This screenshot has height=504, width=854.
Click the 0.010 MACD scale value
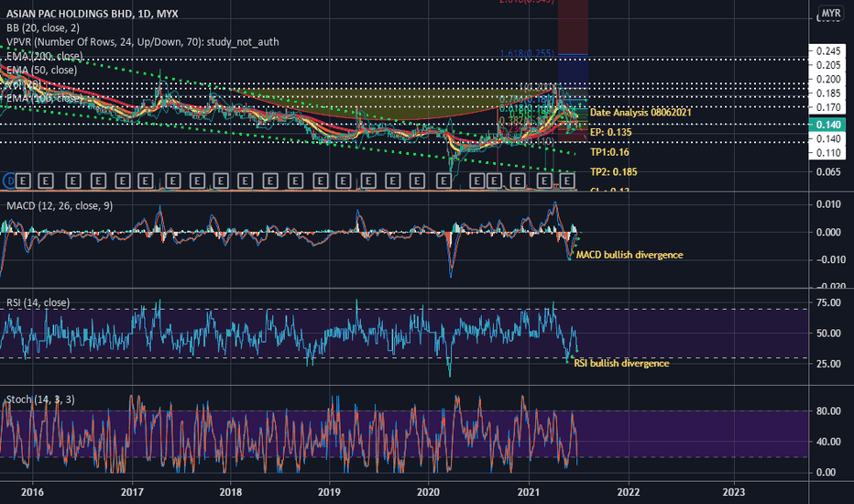(x=827, y=204)
